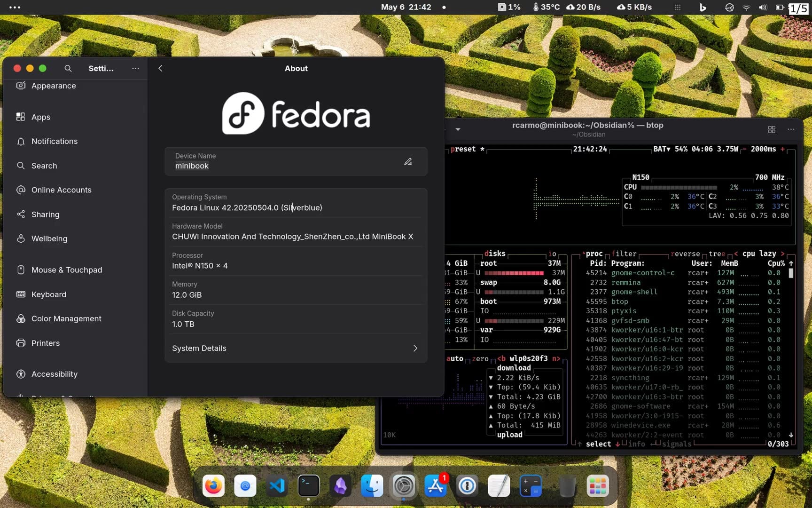
Task: Toggle 'auto' scaling in btop net box
Action: (x=454, y=358)
